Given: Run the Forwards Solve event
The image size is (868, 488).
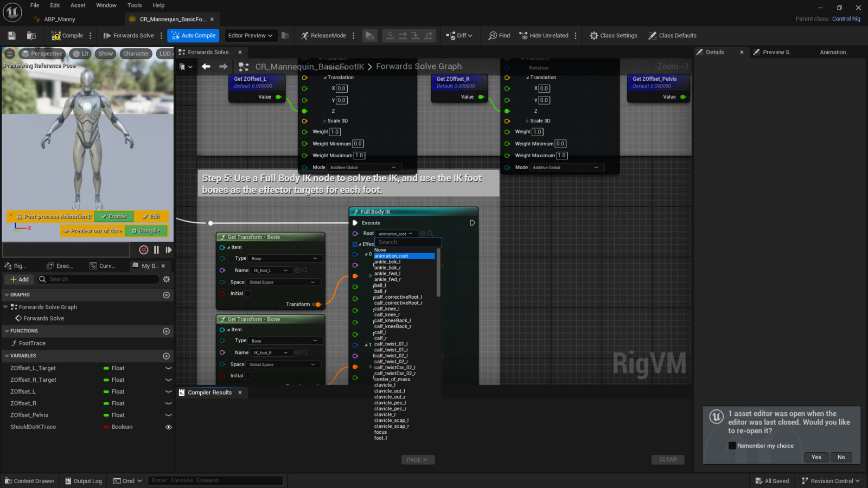Looking at the screenshot, I should coord(129,36).
